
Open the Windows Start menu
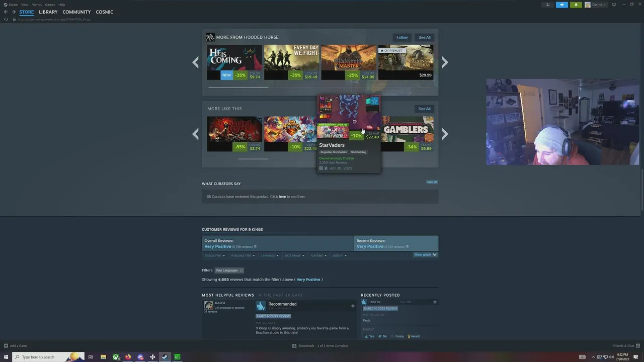pos(6,357)
